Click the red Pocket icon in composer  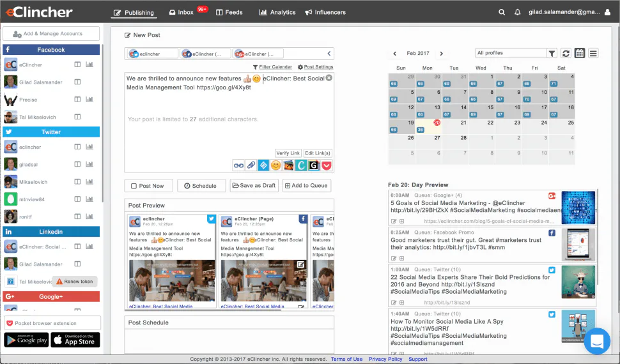point(327,165)
